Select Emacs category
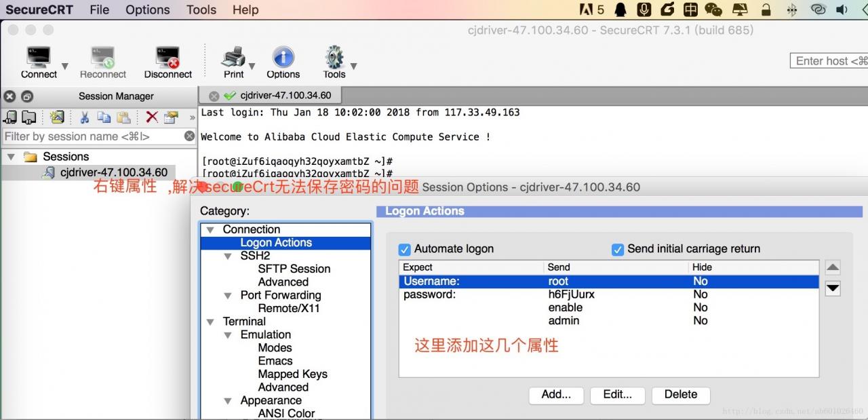 [x=275, y=361]
